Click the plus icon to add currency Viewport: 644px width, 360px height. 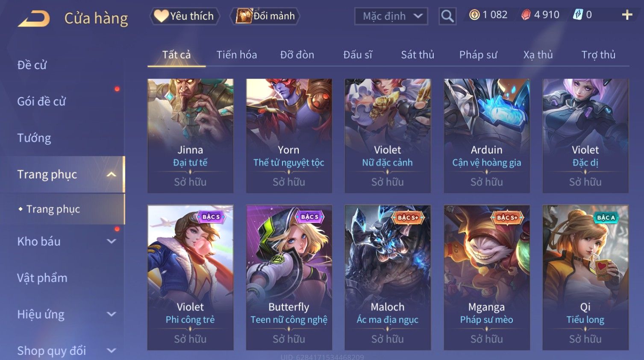point(627,15)
